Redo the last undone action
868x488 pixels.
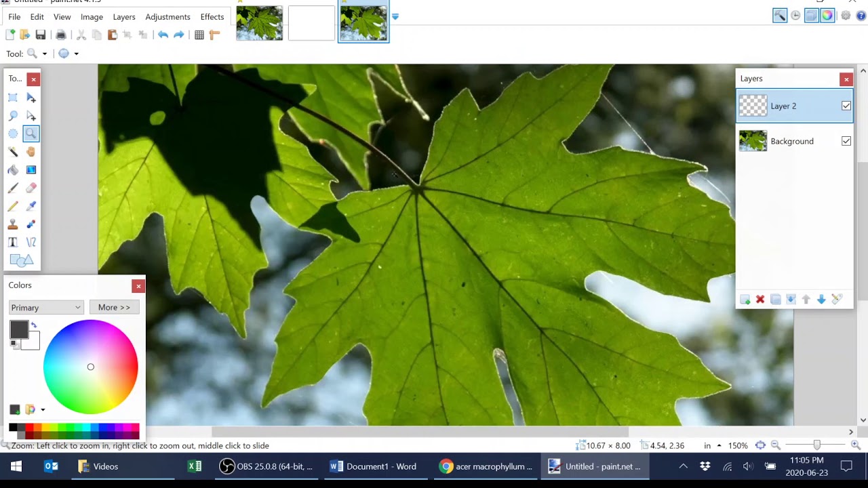click(178, 35)
